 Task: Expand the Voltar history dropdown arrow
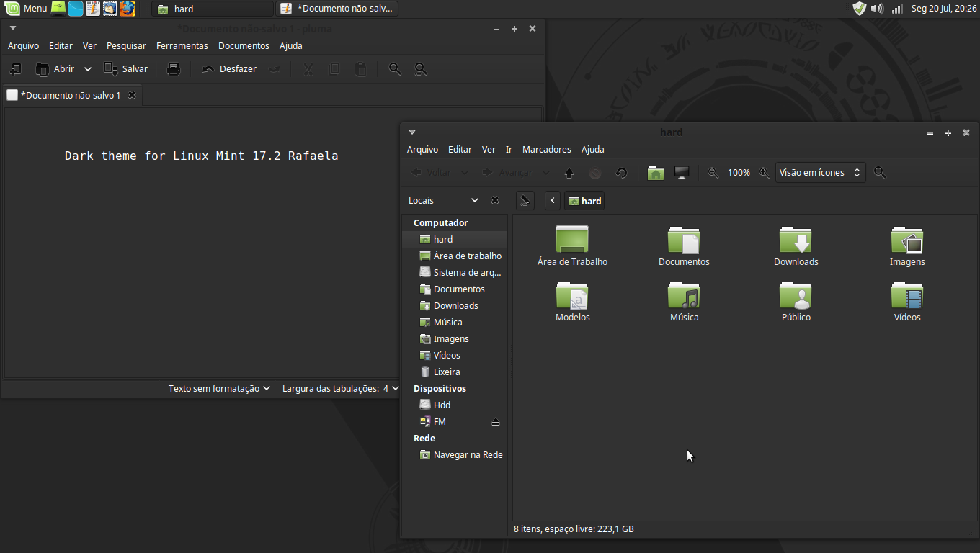coord(465,173)
